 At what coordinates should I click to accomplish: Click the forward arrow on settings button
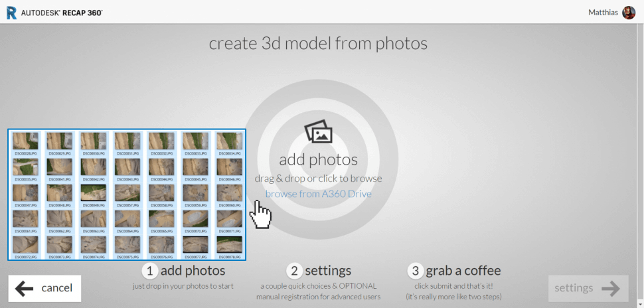coord(609,288)
